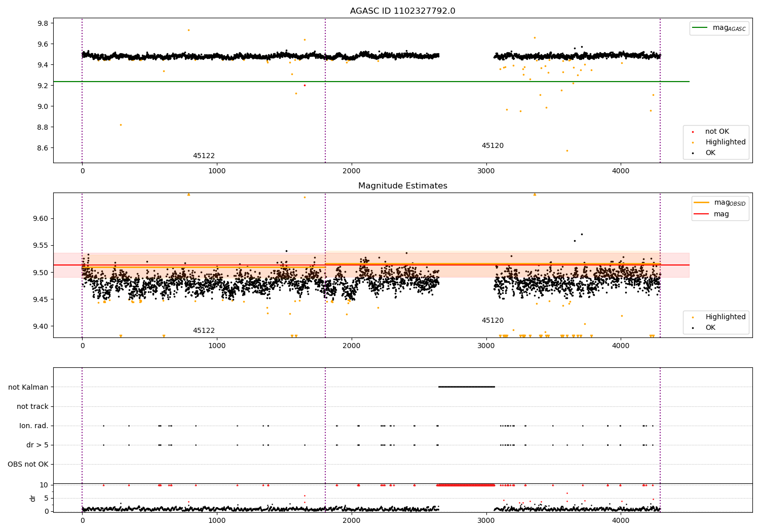Click the mag OBSID legend label in middle plot
The width and height of the screenshot is (760, 532).
(730, 203)
